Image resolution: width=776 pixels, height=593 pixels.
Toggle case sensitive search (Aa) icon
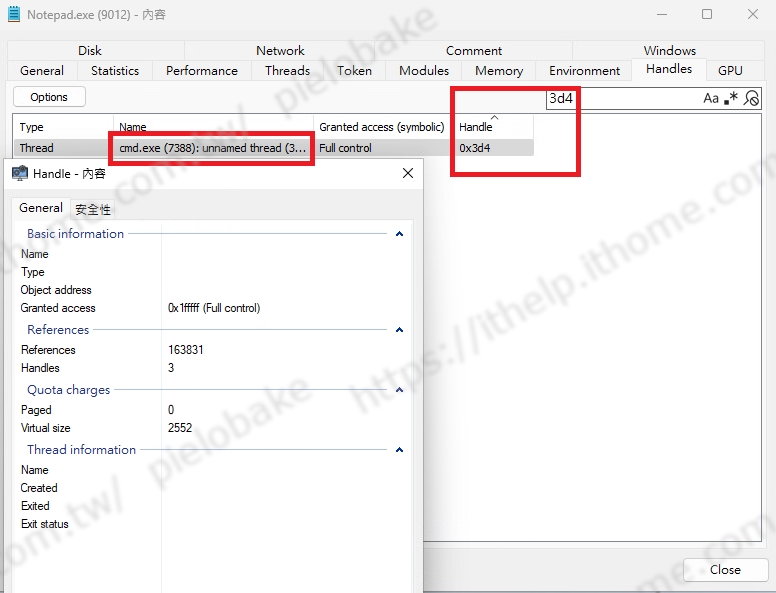tap(711, 98)
